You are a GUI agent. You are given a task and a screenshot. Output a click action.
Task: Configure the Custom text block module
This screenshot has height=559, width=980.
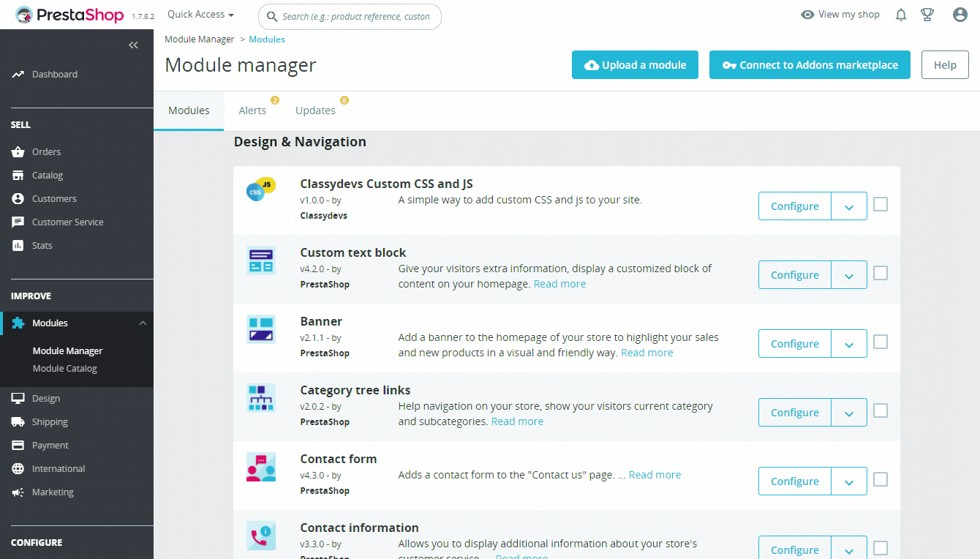(795, 275)
